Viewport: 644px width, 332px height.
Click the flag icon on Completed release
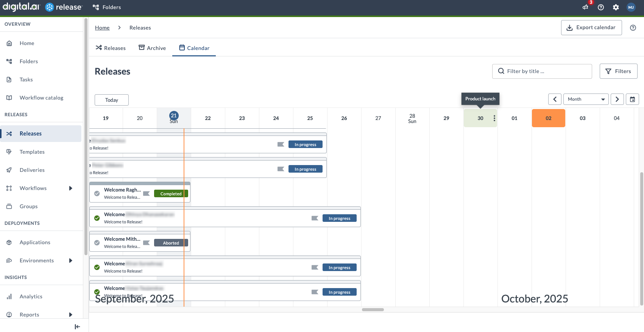[147, 193]
